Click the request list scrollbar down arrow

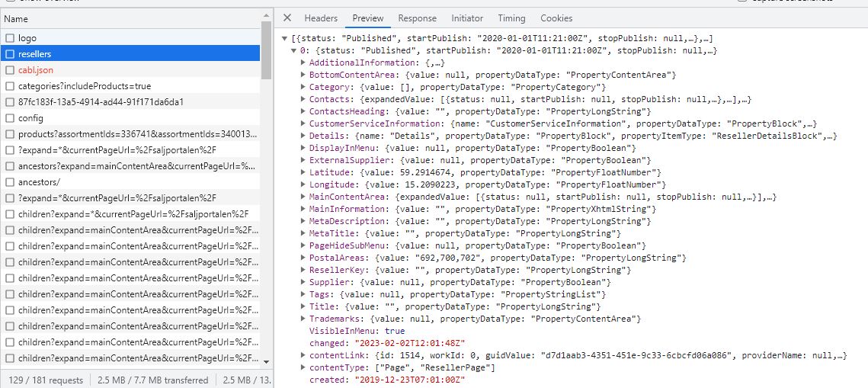pyautogui.click(x=266, y=361)
